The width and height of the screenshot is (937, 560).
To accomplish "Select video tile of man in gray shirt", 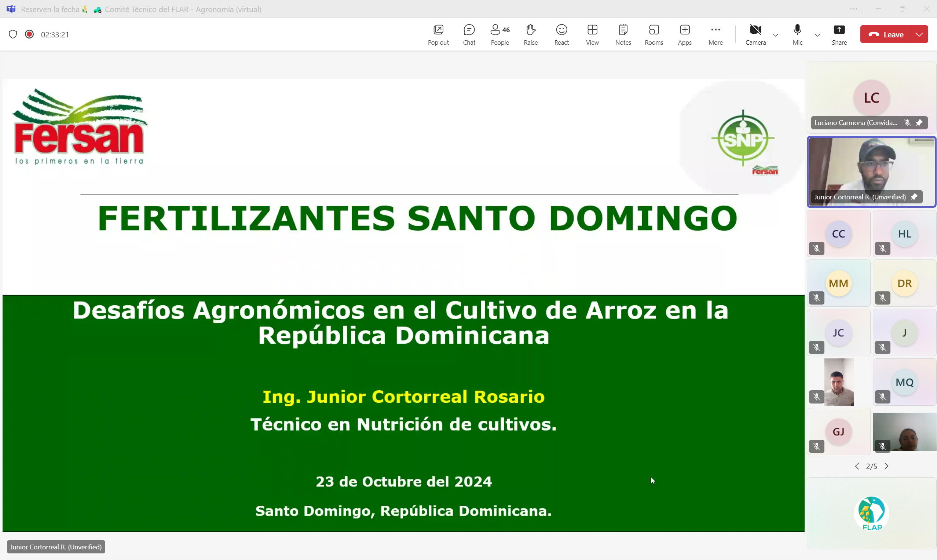I will coord(838,382).
